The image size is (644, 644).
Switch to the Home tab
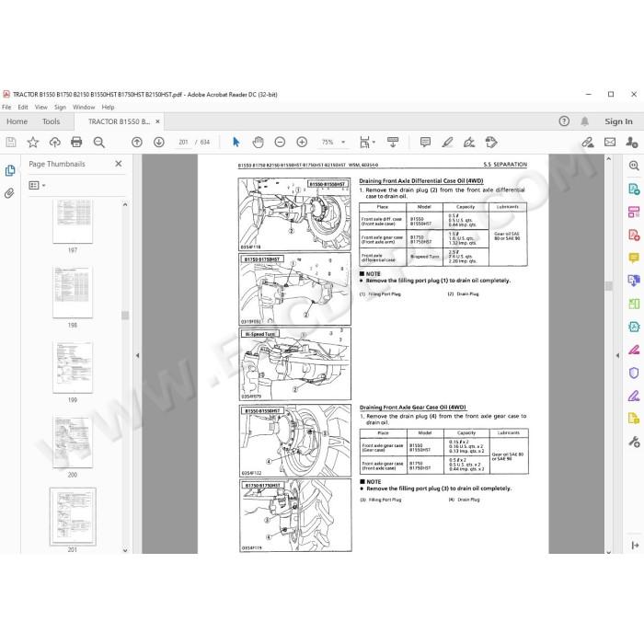[x=17, y=121]
